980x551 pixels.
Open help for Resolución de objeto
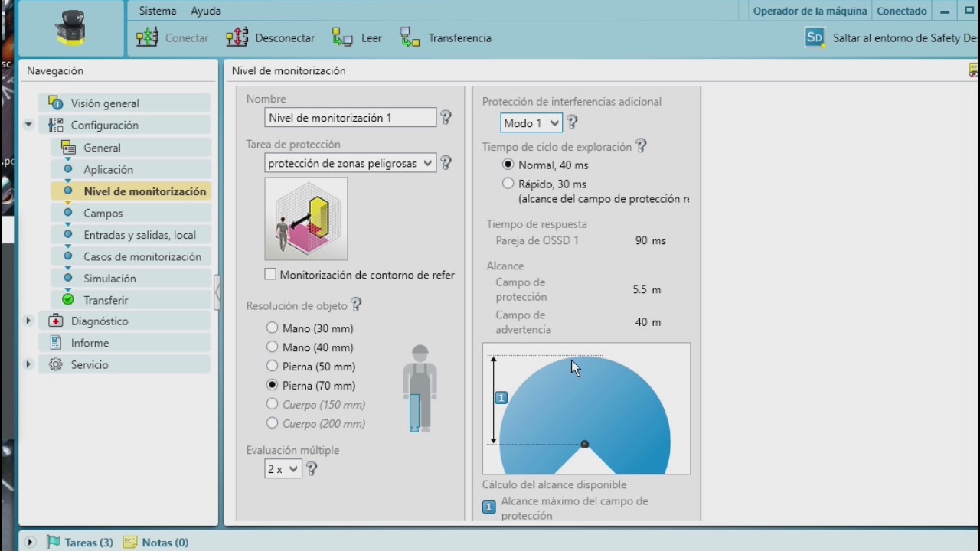pos(356,305)
